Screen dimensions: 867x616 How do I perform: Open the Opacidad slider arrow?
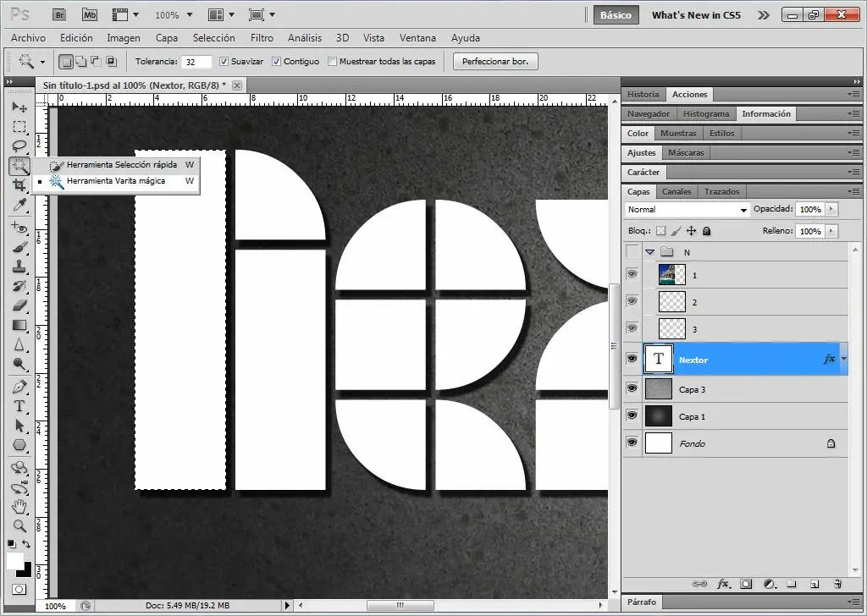pyautogui.click(x=831, y=209)
